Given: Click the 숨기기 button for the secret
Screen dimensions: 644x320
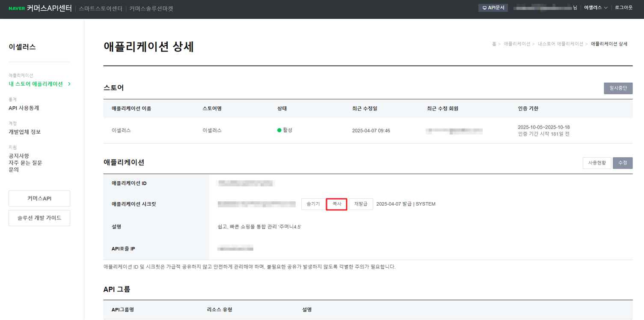Looking at the screenshot, I should [x=313, y=204].
